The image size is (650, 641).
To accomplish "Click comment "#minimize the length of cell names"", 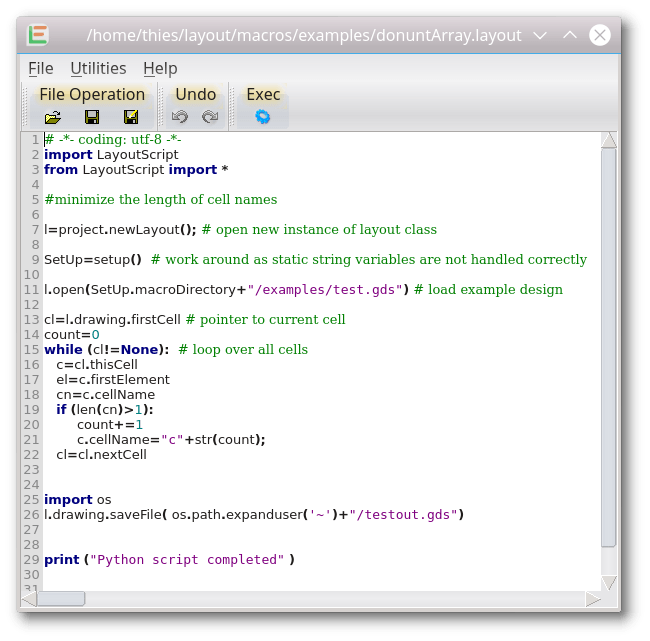I will point(161,199).
